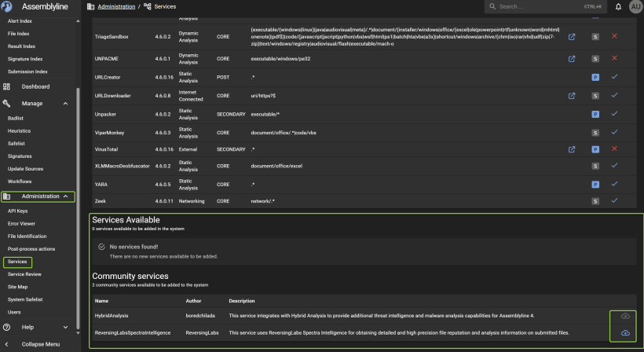The width and height of the screenshot is (644, 352).
Task: Click the notifications bell icon
Action: point(618,7)
